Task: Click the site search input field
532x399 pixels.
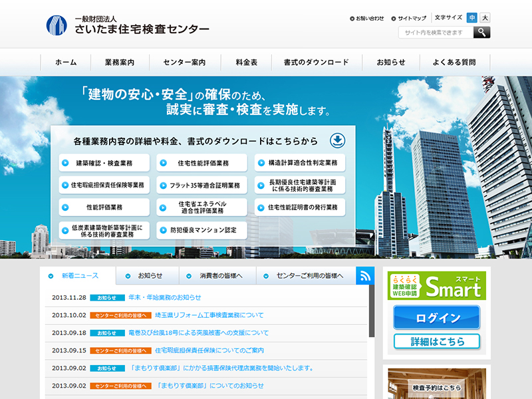Action: (436, 32)
